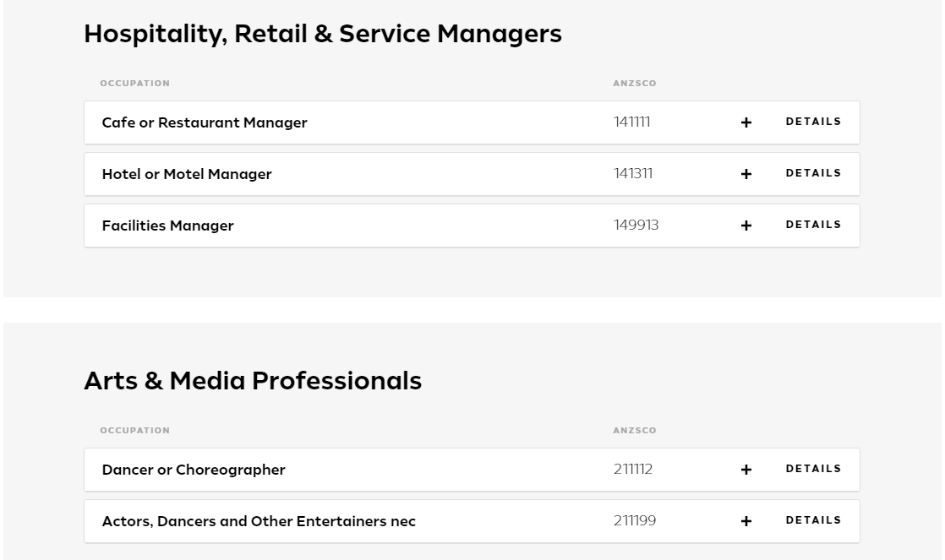Select Actors, Dancers and Other Entertainers nec title
Viewport: 945px width, 560px height.
click(x=259, y=521)
